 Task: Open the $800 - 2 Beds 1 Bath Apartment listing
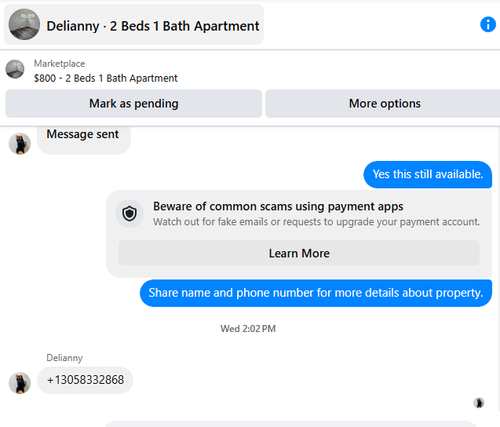coord(106,78)
